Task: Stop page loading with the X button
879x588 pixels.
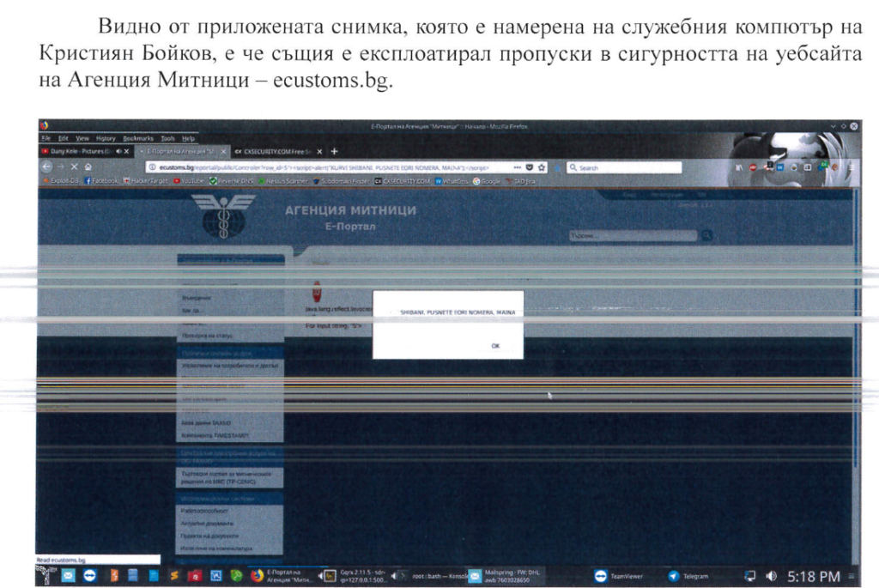Action: coord(74,167)
